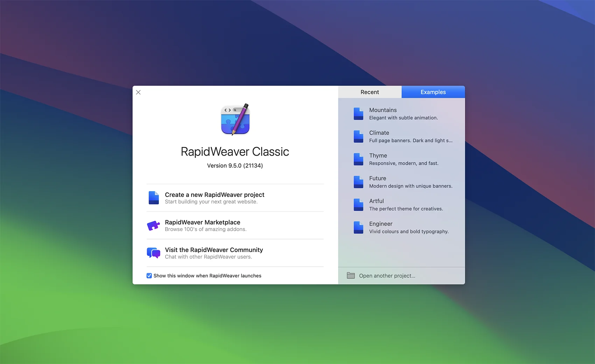Click the Mountains example document icon
Image resolution: width=595 pixels, height=364 pixels.
tap(358, 114)
